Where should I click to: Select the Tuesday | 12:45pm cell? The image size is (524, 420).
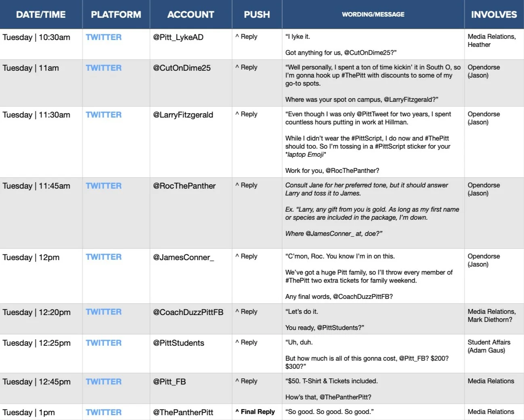point(41,388)
